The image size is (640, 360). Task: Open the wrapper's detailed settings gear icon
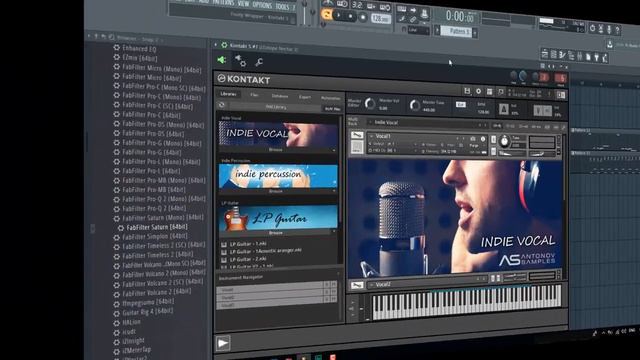point(240,61)
